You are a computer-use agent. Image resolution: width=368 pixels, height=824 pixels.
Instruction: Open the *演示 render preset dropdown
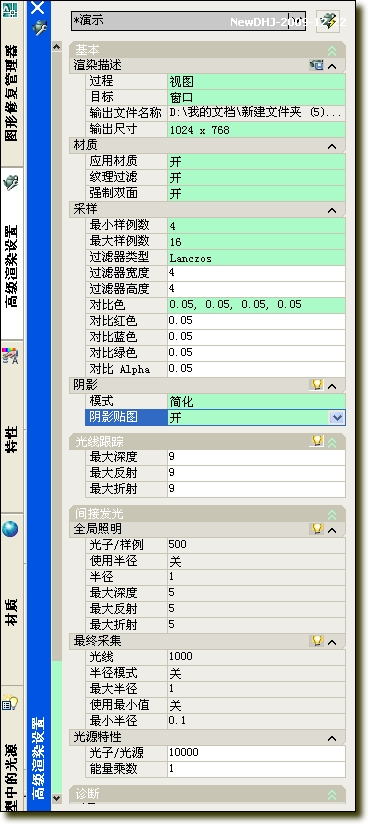(188, 21)
